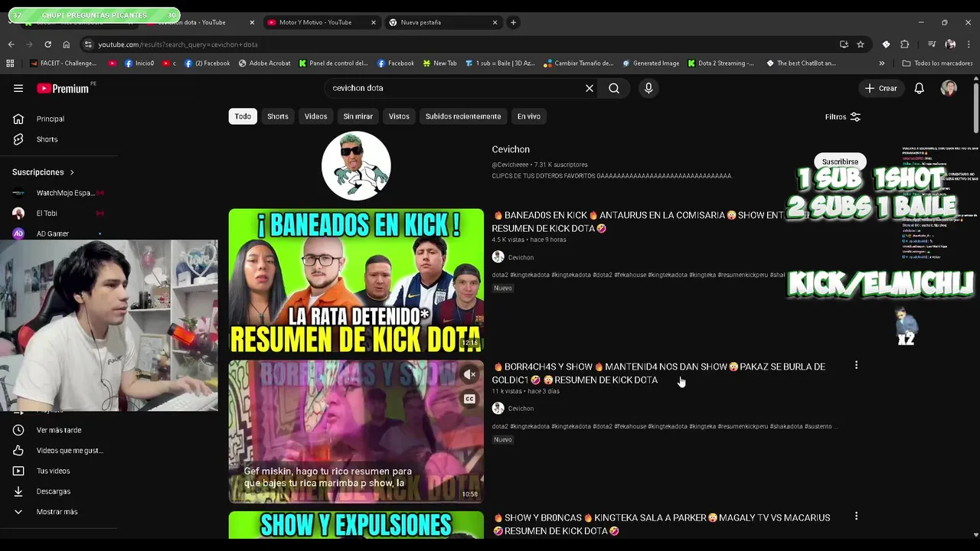The height and width of the screenshot is (551, 980).
Task: Select the Shorts filter chip
Action: point(278,116)
